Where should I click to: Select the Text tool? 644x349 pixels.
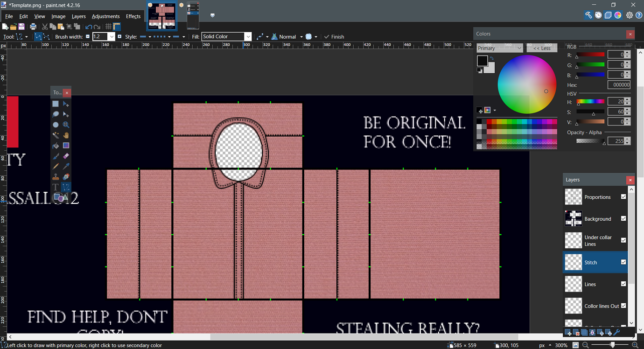(55, 187)
